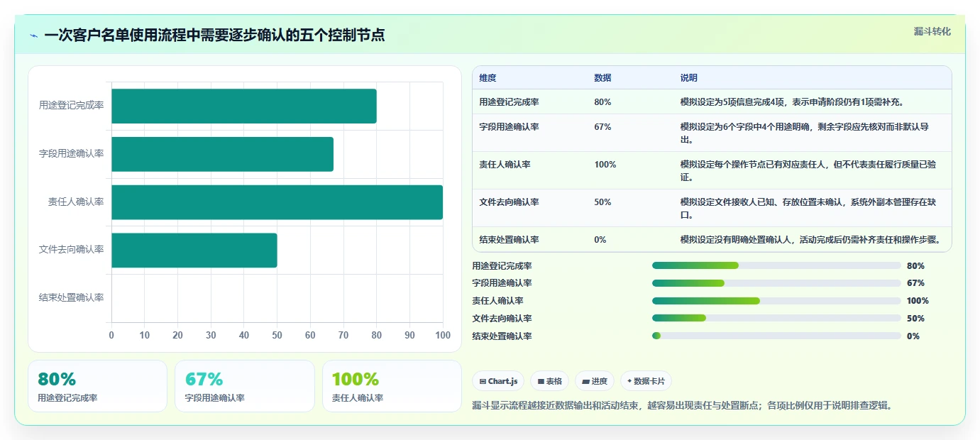Click the 100 tick on the chart x-axis
This screenshot has width=980, height=440.
pyautogui.click(x=443, y=335)
